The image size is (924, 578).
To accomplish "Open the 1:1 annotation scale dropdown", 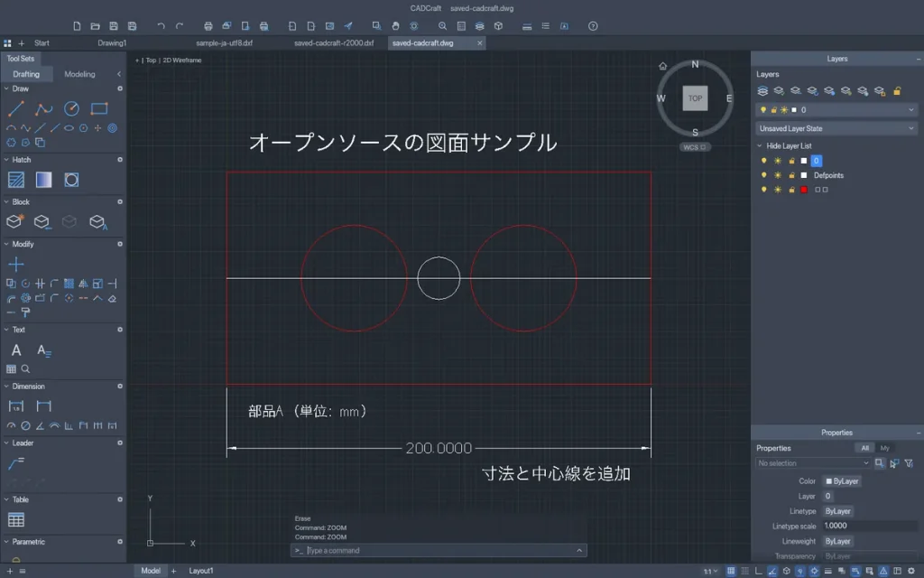I will 711,571.
